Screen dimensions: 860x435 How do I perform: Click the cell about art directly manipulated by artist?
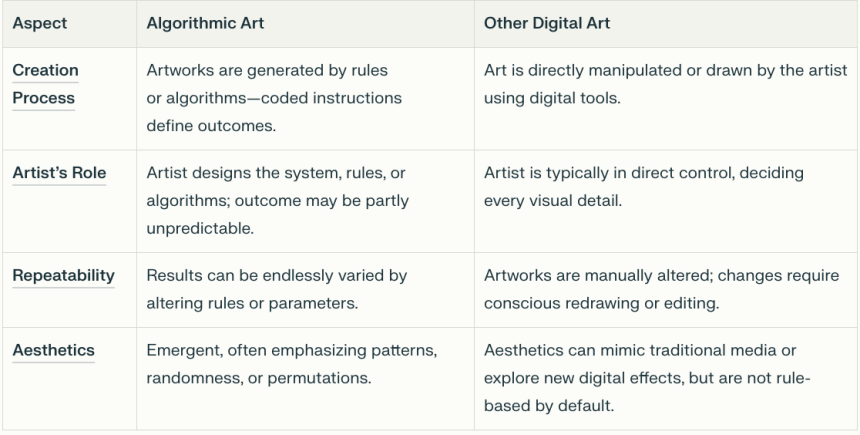click(x=666, y=99)
